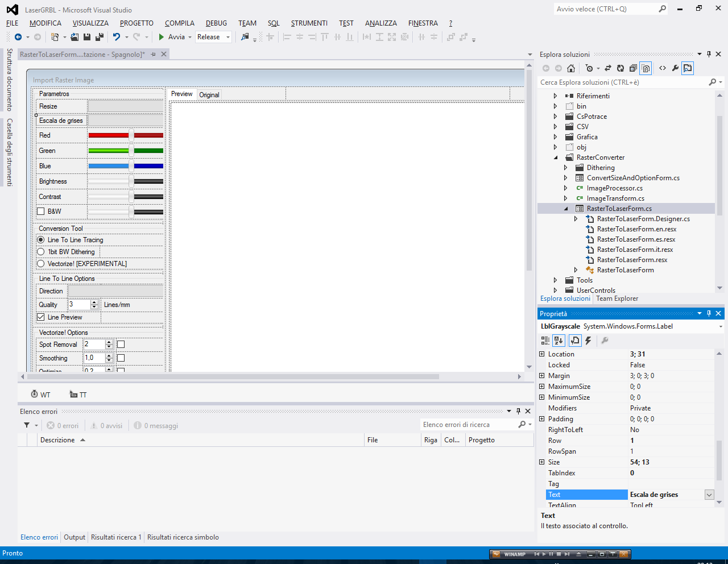
Task: Toggle the 0 avvisi filter button
Action: (106, 425)
